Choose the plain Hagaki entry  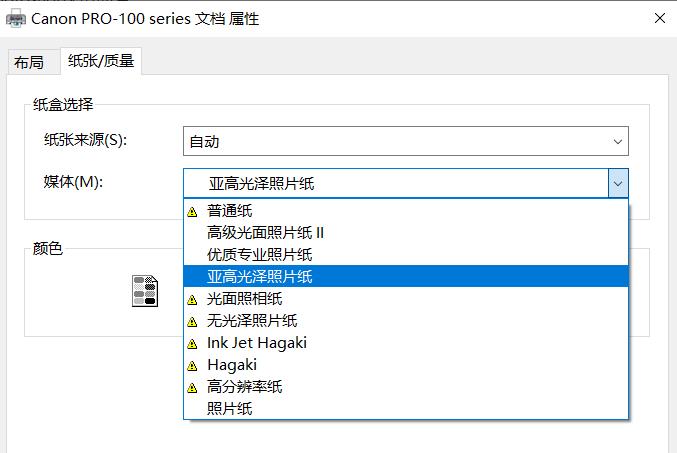405,365
